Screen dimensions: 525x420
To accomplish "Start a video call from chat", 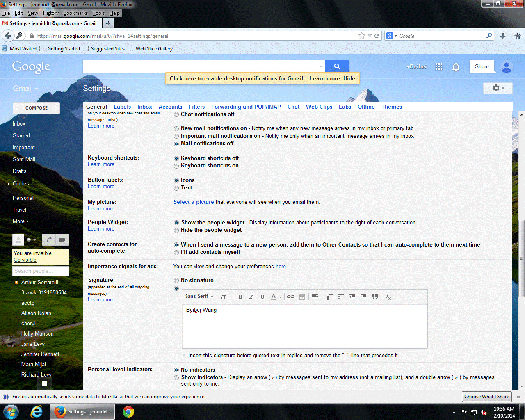I will point(62,240).
